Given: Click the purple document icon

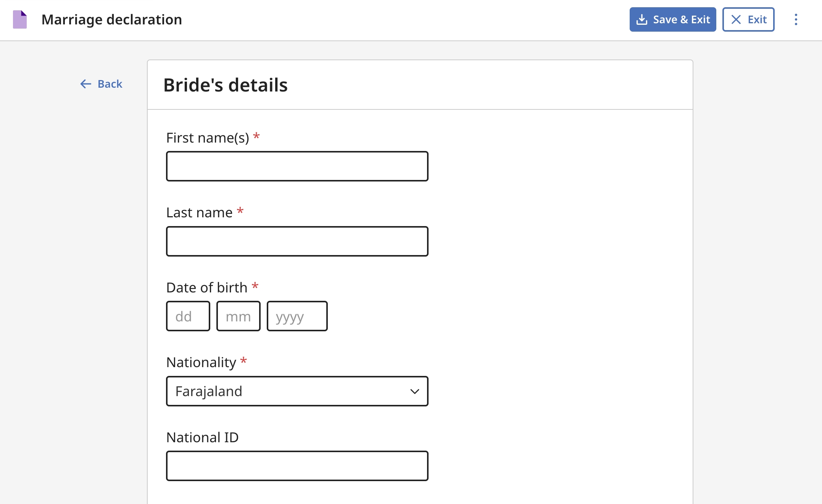Looking at the screenshot, I should pyautogui.click(x=20, y=19).
